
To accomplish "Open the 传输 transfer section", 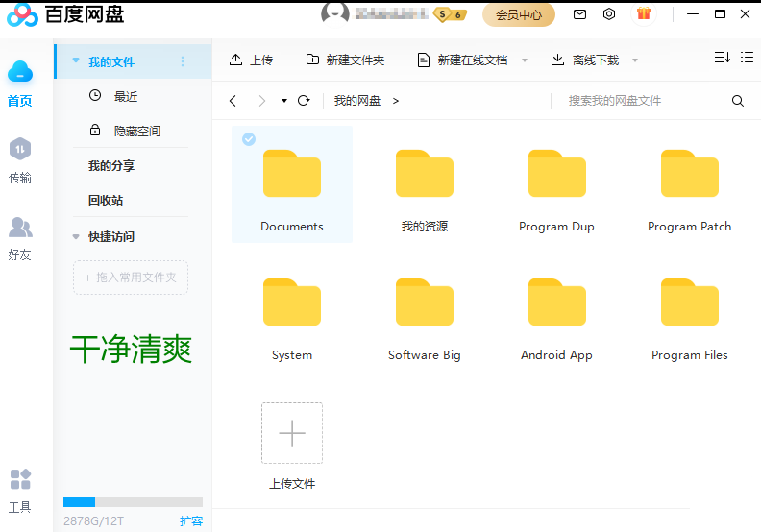I will (x=20, y=160).
